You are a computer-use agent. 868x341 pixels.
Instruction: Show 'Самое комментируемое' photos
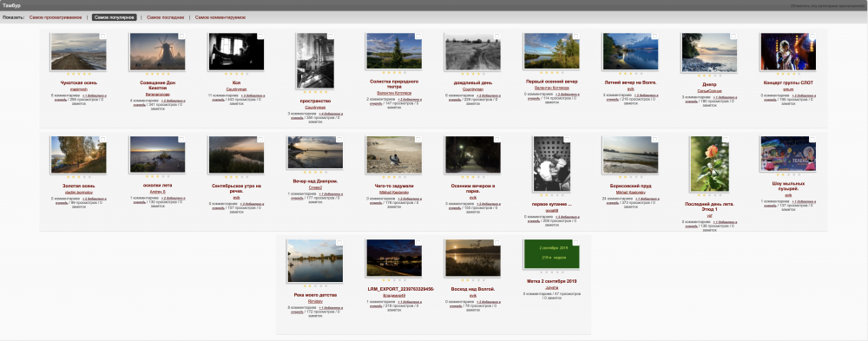(220, 17)
